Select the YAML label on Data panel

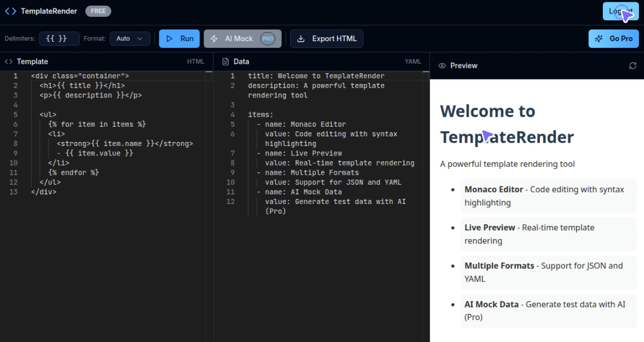point(414,61)
